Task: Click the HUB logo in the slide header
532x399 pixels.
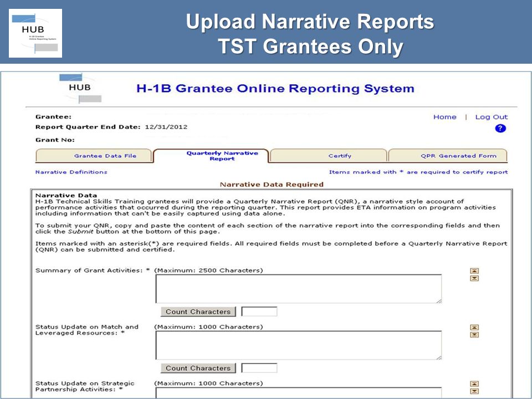Action: click(x=35, y=33)
